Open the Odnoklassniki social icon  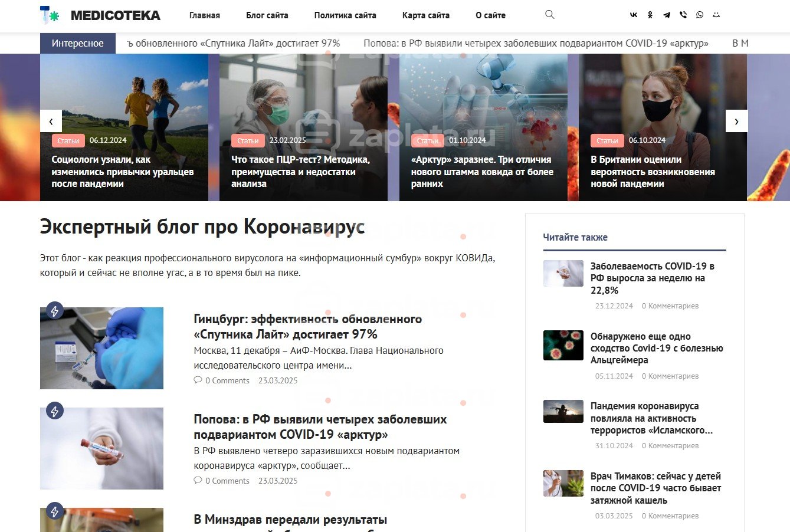(650, 15)
